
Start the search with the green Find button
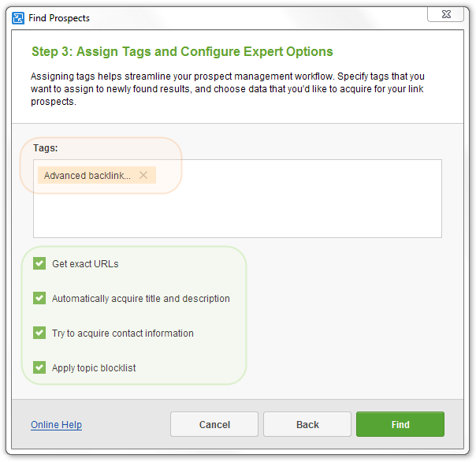pyautogui.click(x=400, y=424)
